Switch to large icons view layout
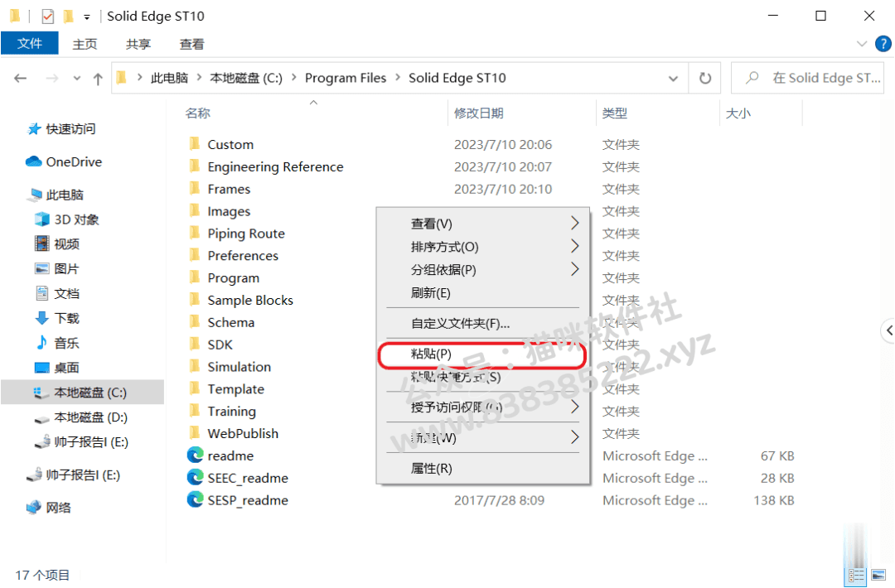This screenshot has width=895, height=588. pyautogui.click(x=879, y=576)
